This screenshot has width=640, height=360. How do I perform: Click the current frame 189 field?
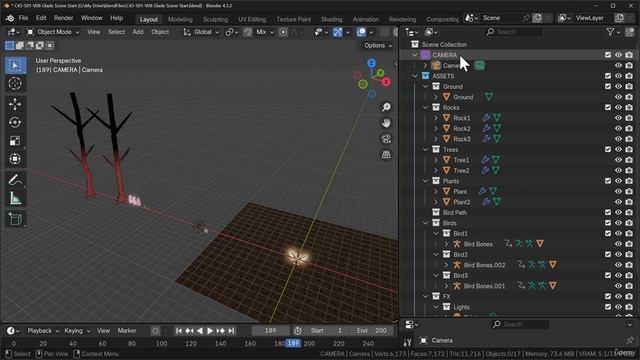[271, 331]
